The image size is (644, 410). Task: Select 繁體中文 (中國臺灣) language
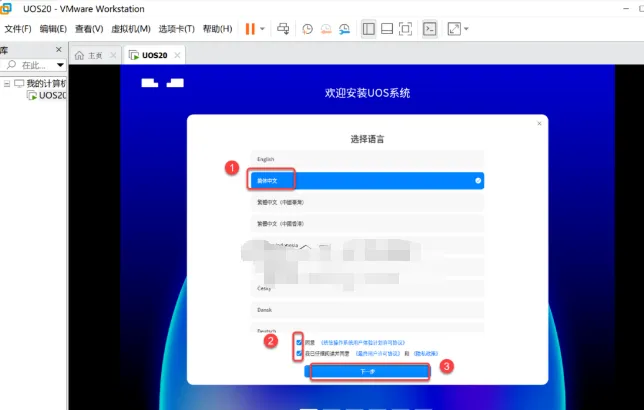pyautogui.click(x=367, y=202)
